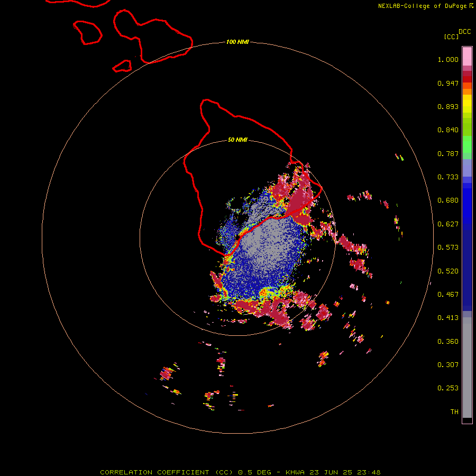The width and height of the screenshot is (476, 476).
Task: Click the TH threshold label
Action: pos(454,412)
